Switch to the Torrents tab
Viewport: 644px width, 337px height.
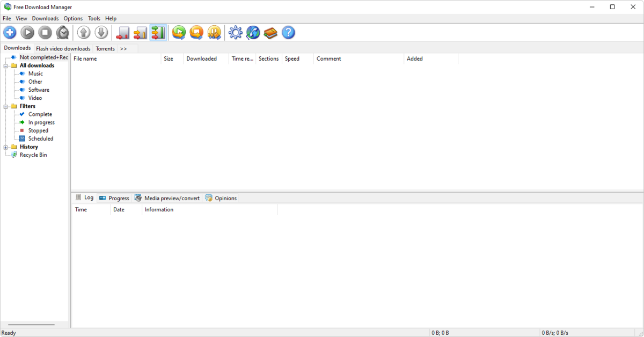[x=105, y=48]
